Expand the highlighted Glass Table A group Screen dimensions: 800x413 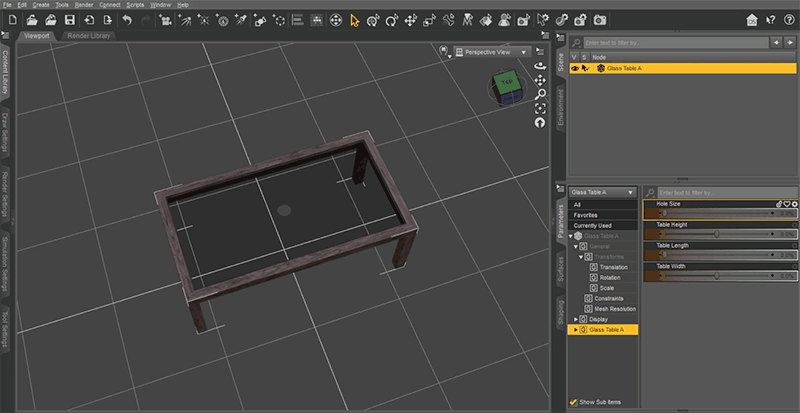(x=576, y=330)
